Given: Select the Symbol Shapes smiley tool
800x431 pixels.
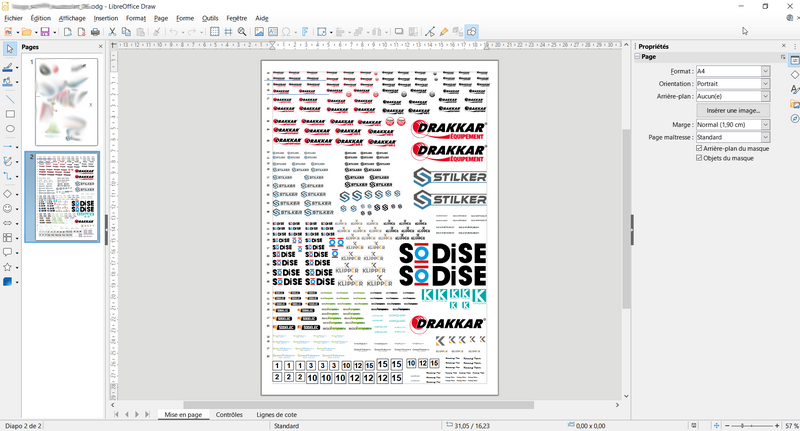Looking at the screenshot, I should coord(8,209).
